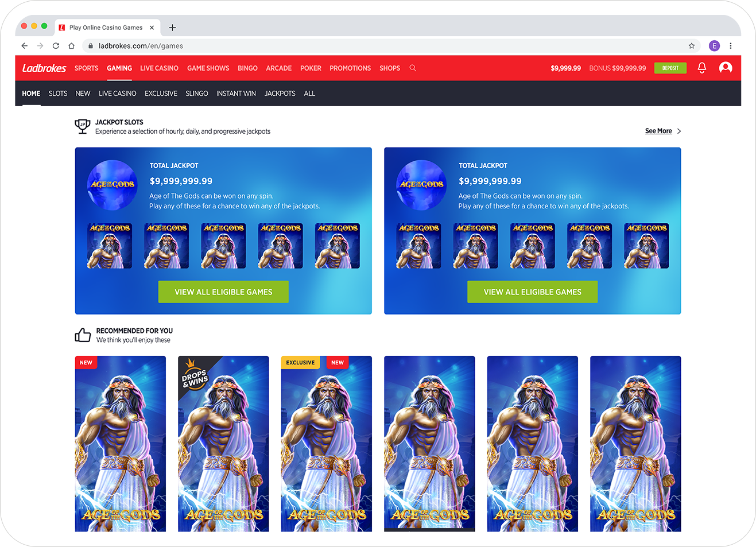Bookmark the page with the star icon

[692, 46]
